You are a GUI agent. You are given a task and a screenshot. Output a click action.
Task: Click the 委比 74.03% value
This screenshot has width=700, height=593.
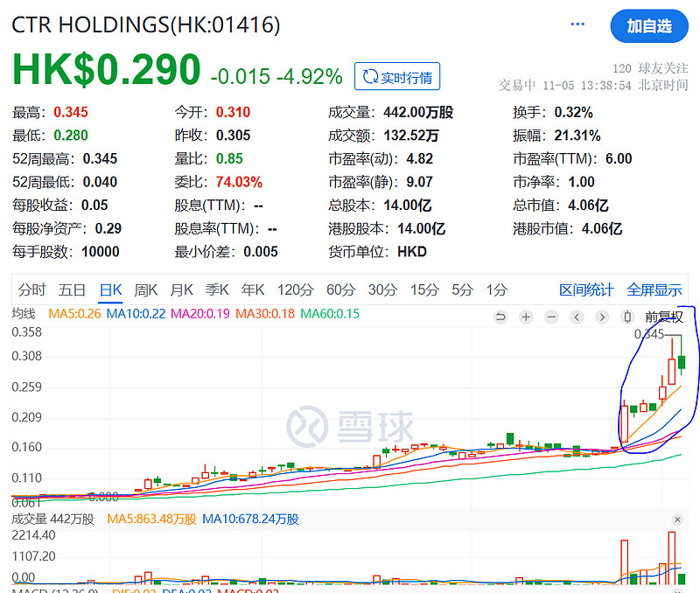239,182
